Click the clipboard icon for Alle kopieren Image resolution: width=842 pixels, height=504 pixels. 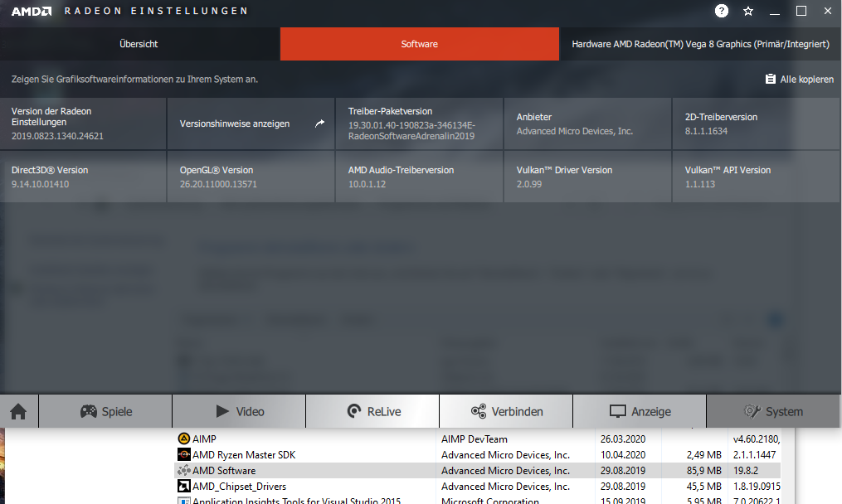coord(770,79)
